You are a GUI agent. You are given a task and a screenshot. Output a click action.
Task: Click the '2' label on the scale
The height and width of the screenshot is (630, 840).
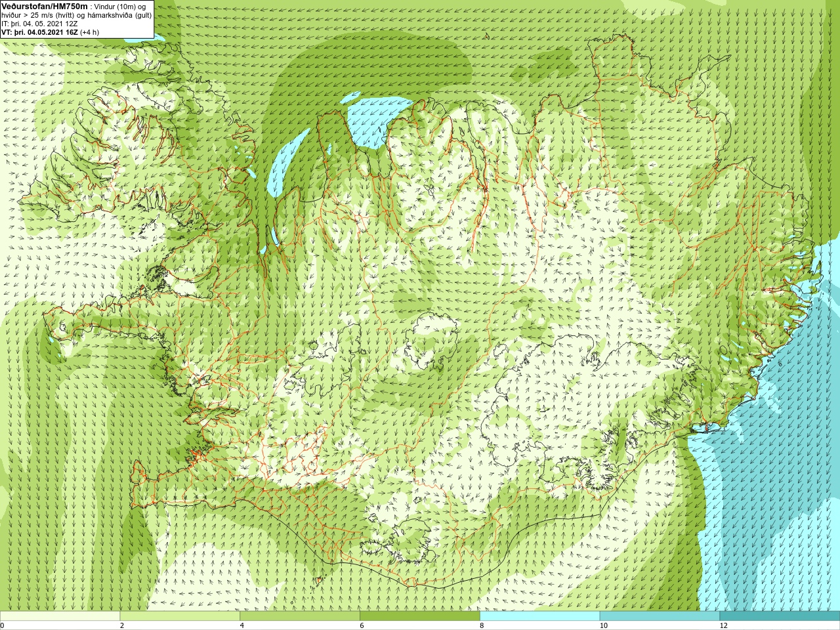coord(122,625)
